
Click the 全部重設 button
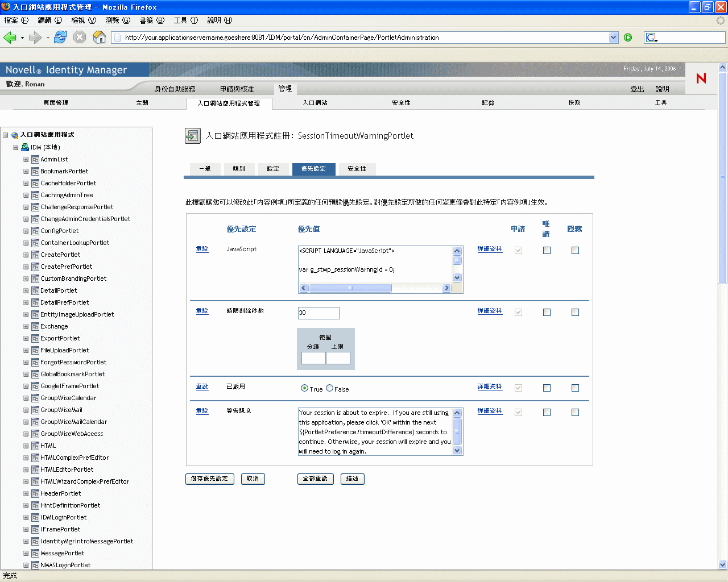point(315,479)
